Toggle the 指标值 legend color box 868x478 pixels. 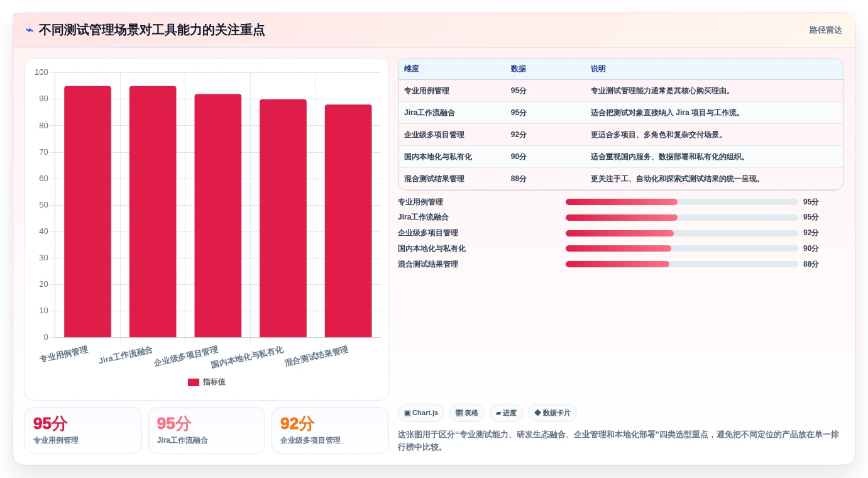click(194, 382)
